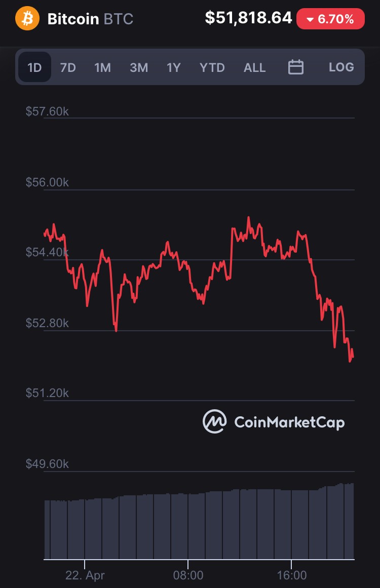The width and height of the screenshot is (380, 588).
Task: Click the 22. Apr date marker
Action: pyautogui.click(x=85, y=575)
